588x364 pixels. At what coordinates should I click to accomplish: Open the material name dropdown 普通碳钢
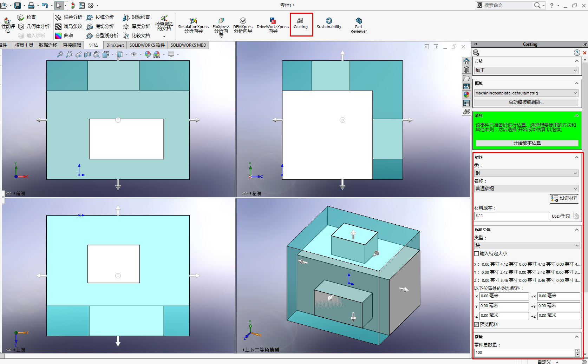coord(526,188)
